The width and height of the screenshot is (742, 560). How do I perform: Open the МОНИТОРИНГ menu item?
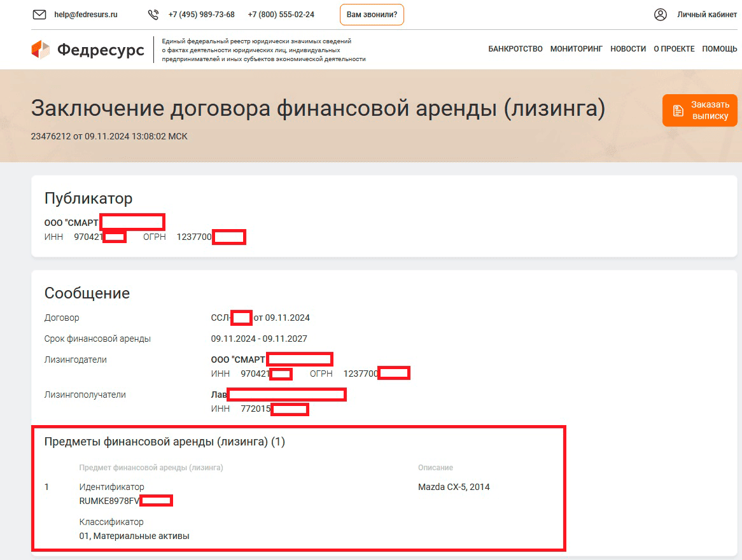tap(576, 49)
